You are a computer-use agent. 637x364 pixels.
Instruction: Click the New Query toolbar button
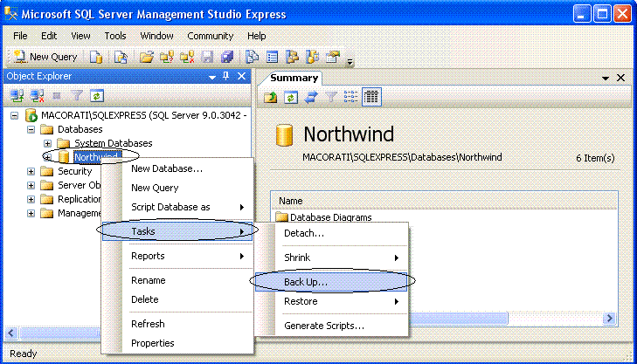point(45,57)
